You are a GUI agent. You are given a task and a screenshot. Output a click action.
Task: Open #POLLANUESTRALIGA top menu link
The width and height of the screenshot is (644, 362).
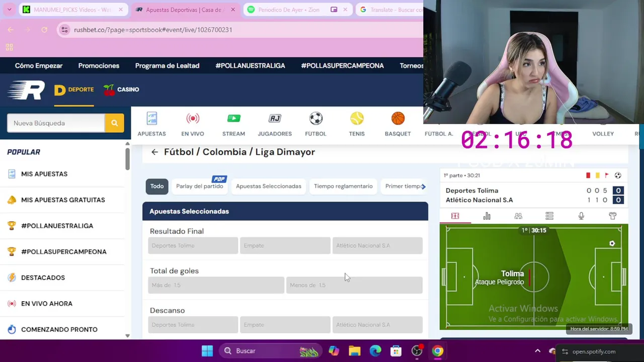point(250,66)
